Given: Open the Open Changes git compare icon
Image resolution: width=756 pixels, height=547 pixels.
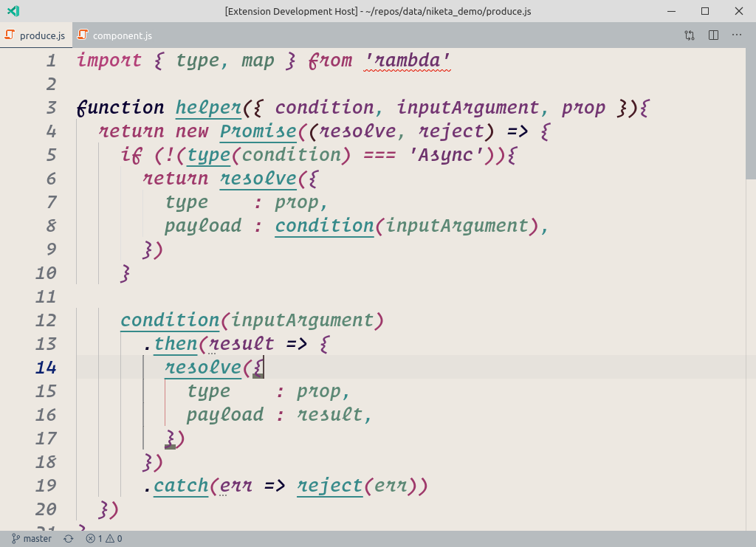Looking at the screenshot, I should point(690,35).
